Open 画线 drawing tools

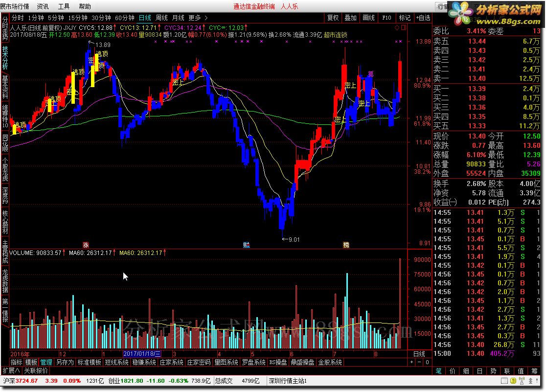368,18
